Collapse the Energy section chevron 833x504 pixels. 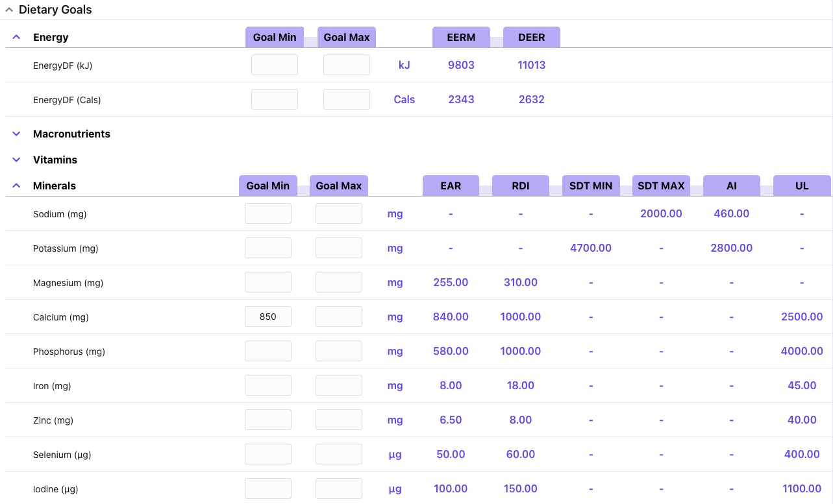(17, 38)
